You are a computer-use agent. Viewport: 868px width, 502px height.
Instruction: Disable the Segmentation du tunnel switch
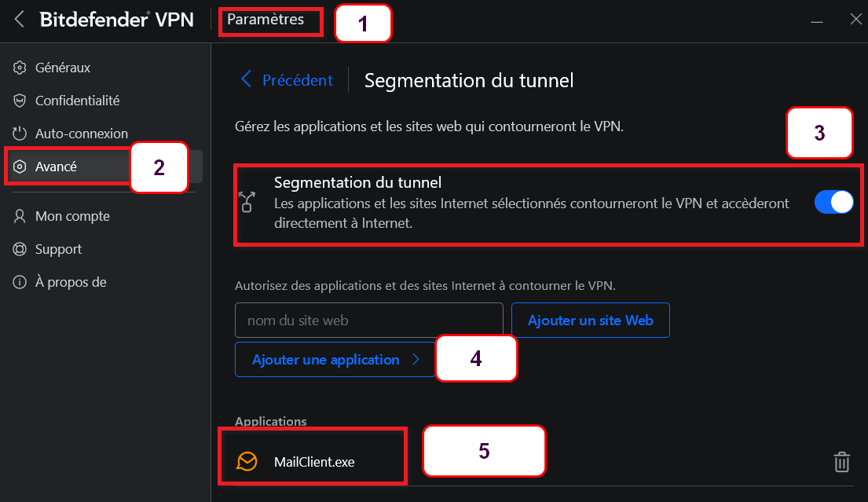(x=833, y=203)
